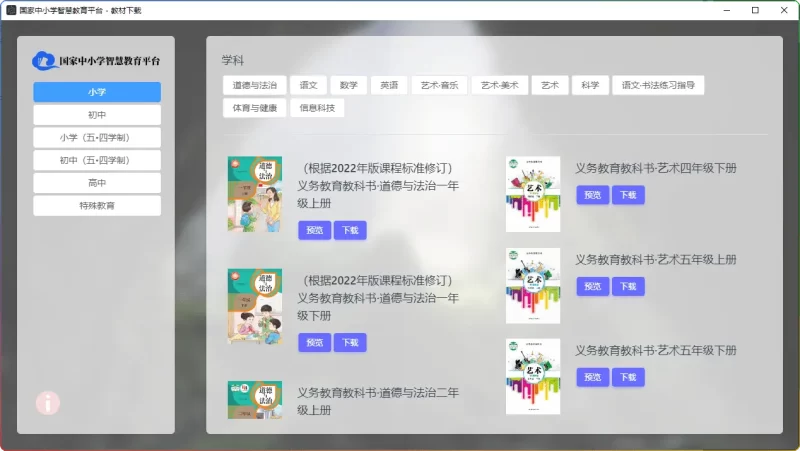The image size is (800, 451).
Task: Choose the 英语 subject filter
Action: pos(389,85)
